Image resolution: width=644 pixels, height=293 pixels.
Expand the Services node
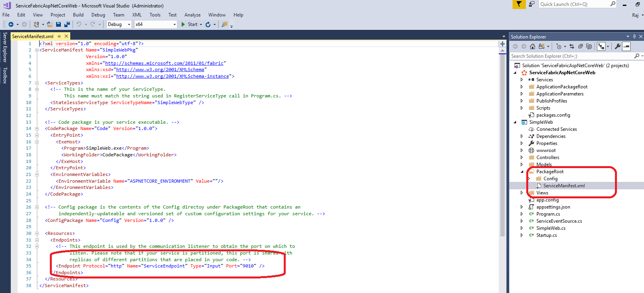[522, 80]
